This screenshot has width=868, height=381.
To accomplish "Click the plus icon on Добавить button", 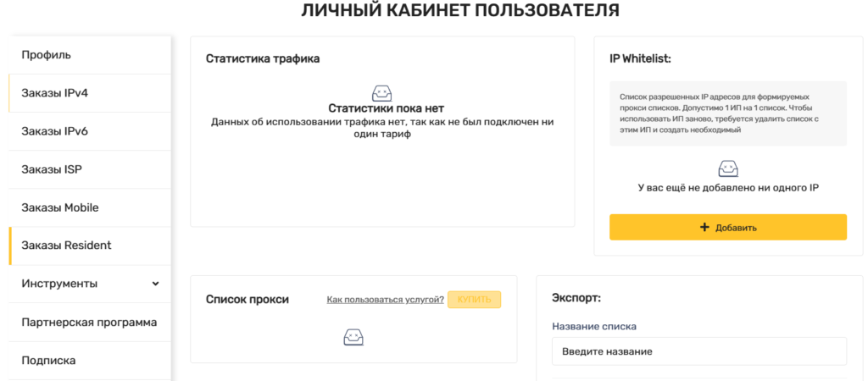I will tap(704, 227).
